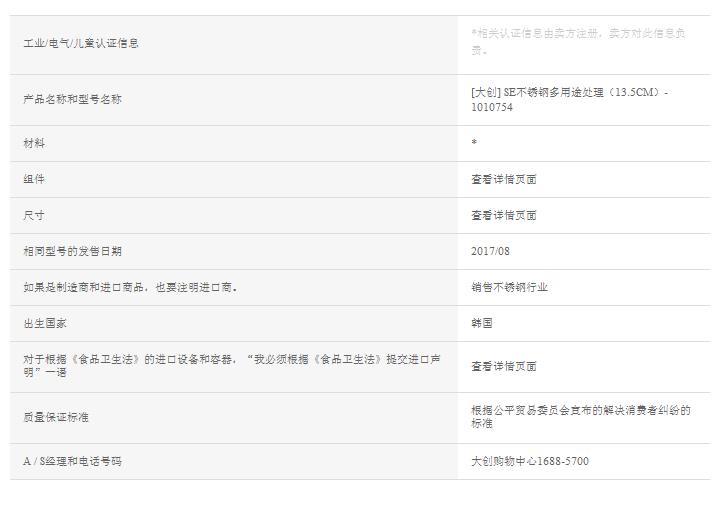Open 查看详情页面 in the 尺寸 row
721x514 pixels.
point(504,215)
